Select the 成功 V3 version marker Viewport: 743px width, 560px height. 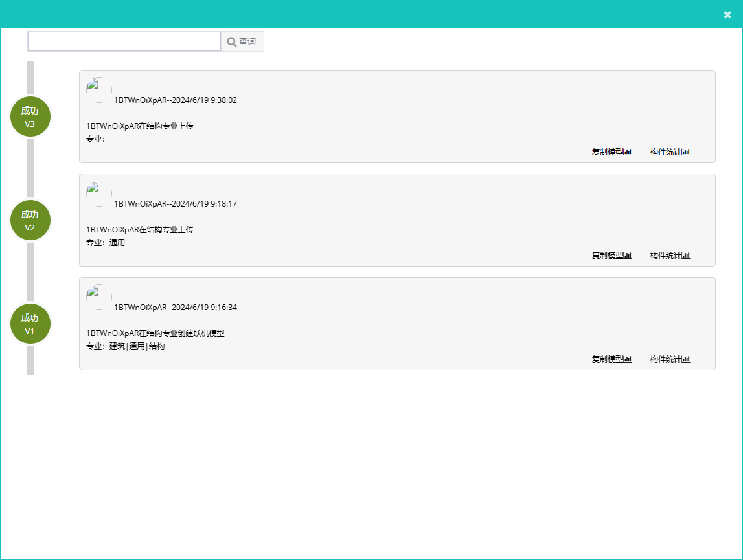pos(30,117)
